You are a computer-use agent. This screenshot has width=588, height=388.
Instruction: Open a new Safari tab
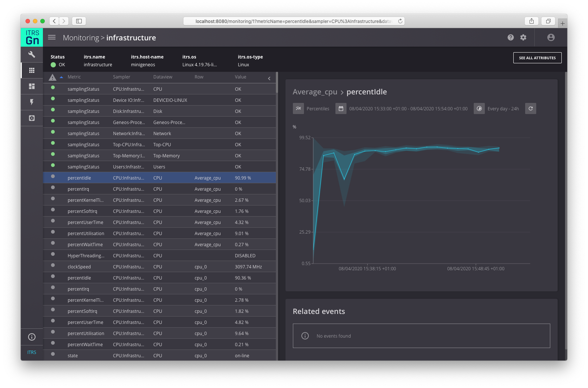(562, 23)
